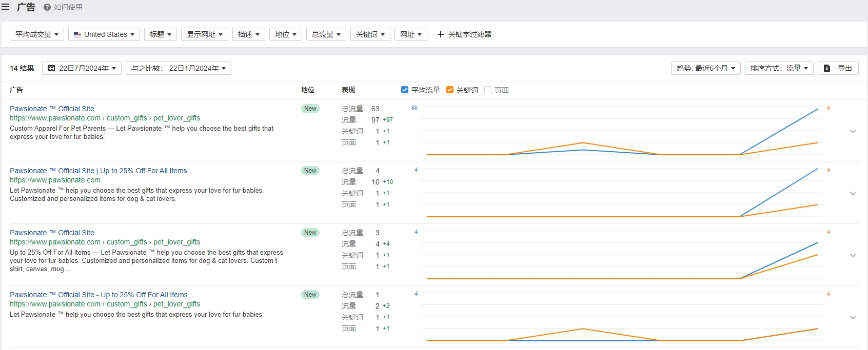Open the 显示网址 filter dropdown

pos(205,34)
